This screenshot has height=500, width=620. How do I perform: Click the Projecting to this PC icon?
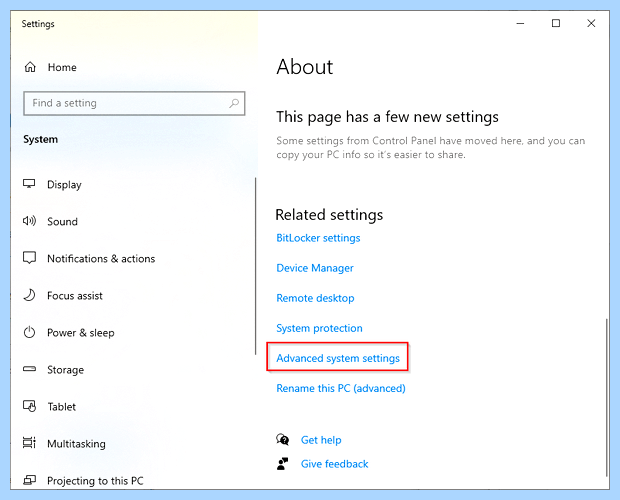click(29, 480)
